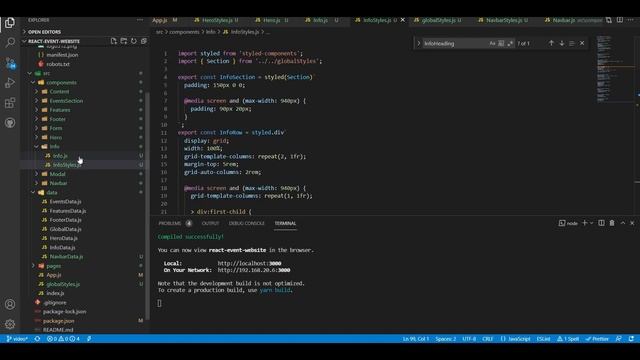Split the terminal panel
Image resolution: width=640 pixels, height=360 pixels.
click(601, 223)
